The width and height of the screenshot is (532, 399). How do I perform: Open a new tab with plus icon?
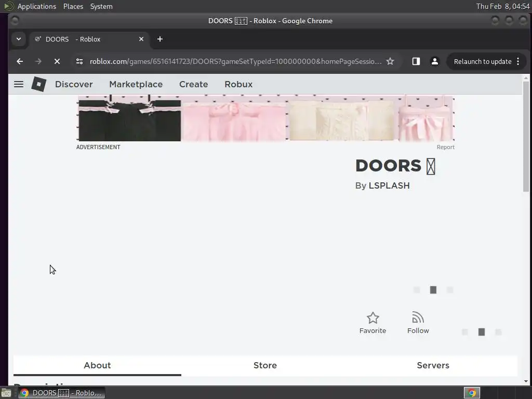pos(160,39)
